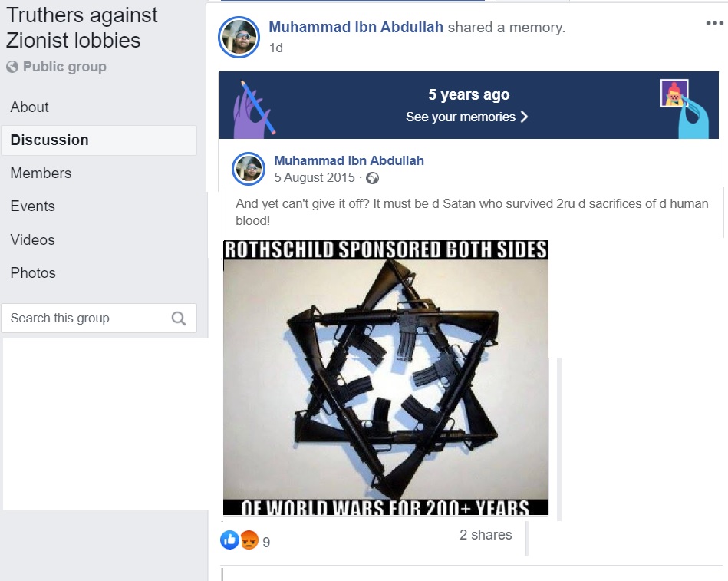Open Muhammad Ibn Abdullah's name link at top
This screenshot has width=728, height=581.
coord(356,28)
